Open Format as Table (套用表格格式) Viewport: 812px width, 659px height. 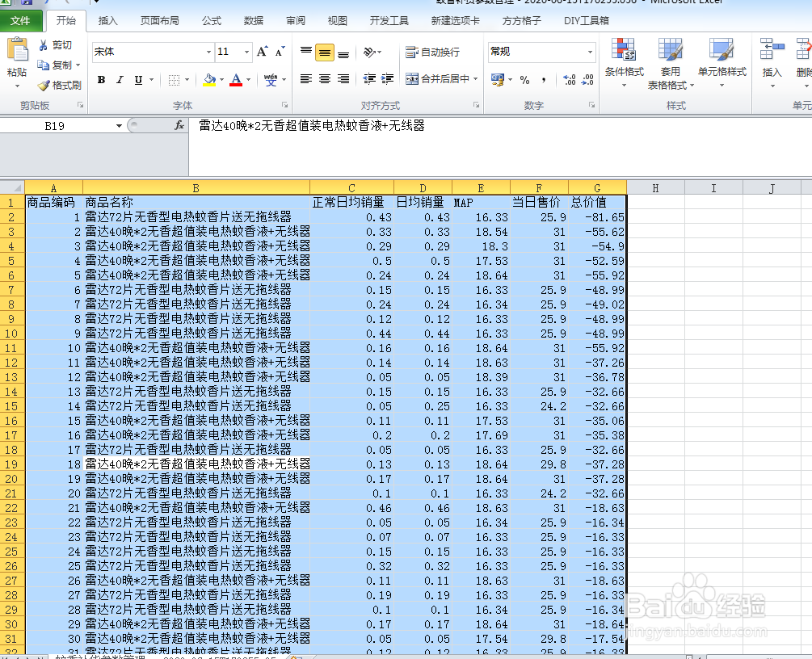click(x=670, y=63)
